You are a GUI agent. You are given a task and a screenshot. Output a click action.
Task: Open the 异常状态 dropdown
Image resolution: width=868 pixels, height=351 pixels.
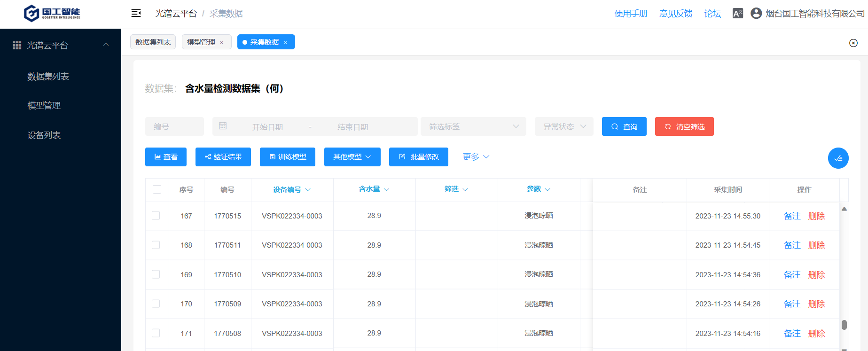563,126
